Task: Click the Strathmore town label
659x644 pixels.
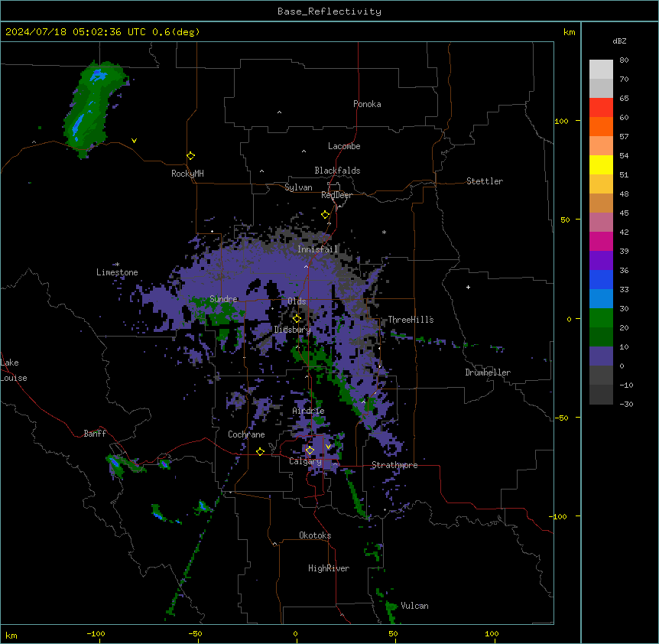Action: [x=394, y=465]
